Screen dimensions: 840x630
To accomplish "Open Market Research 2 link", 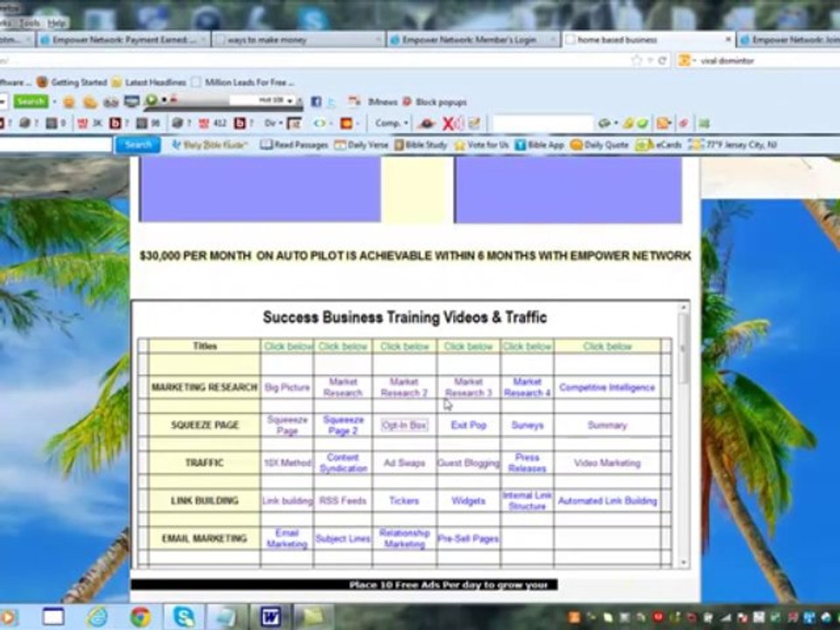I will tap(404, 388).
